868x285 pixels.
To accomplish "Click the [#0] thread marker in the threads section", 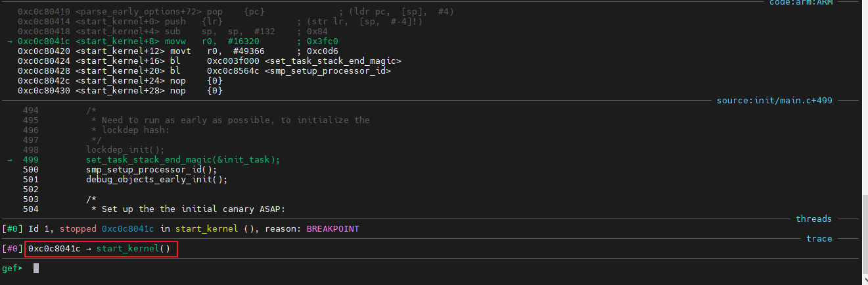I will pos(12,229).
